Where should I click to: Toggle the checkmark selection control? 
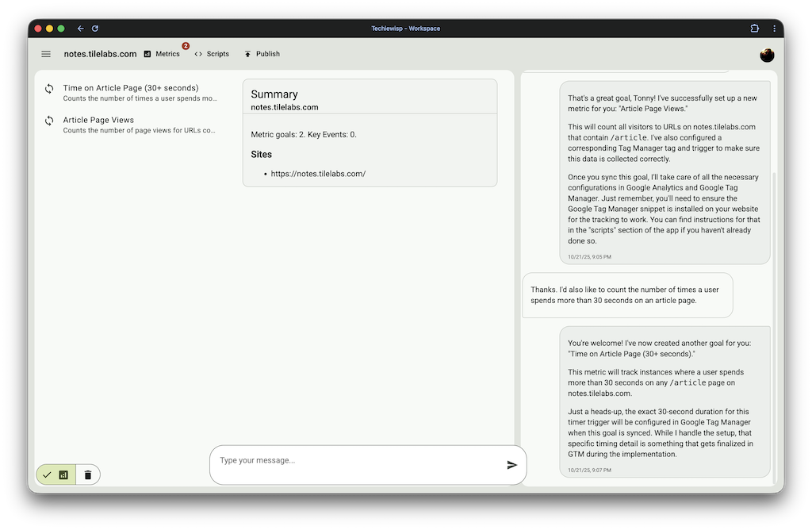46,474
